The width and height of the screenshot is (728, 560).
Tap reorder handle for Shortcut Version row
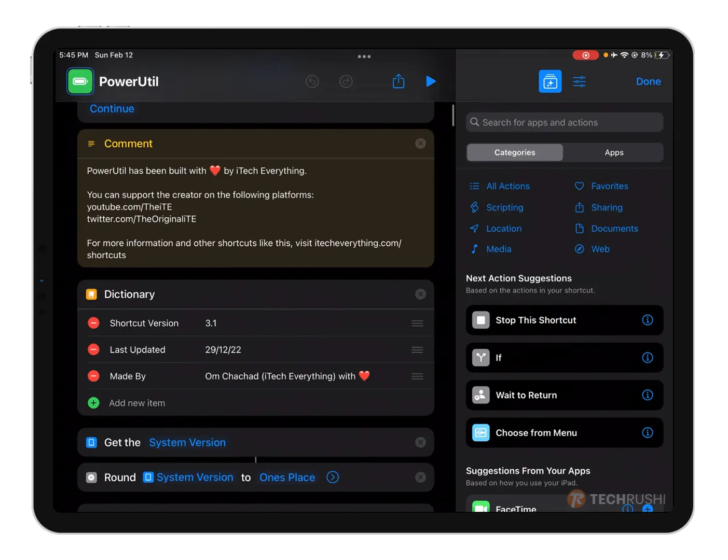pos(417,324)
